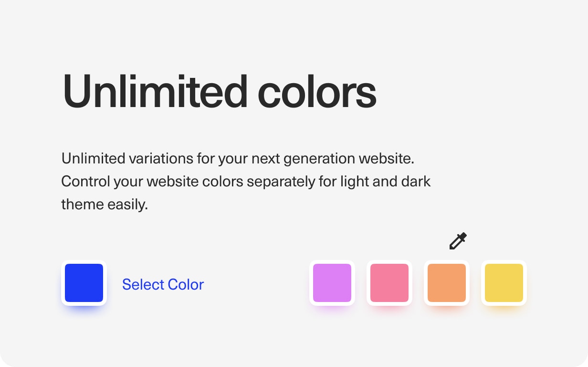
Task: Select the blue color swatch
Action: (x=84, y=283)
